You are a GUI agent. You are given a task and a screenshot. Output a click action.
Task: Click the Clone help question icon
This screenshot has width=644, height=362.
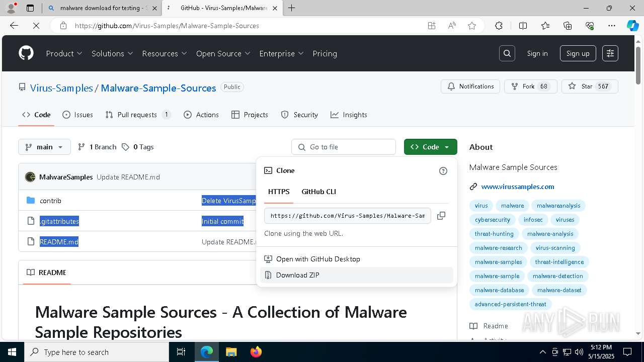(443, 171)
